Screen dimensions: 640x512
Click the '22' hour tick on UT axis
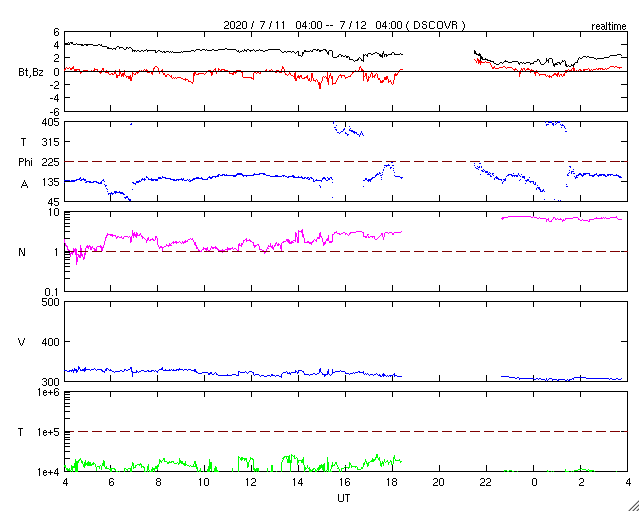point(486,482)
